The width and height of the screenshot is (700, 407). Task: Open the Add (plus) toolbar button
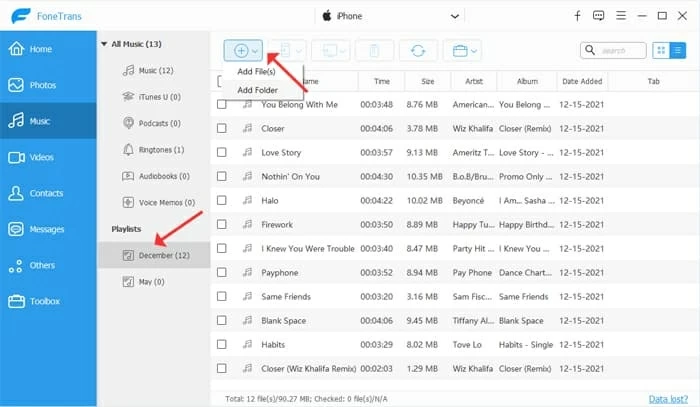(x=241, y=51)
